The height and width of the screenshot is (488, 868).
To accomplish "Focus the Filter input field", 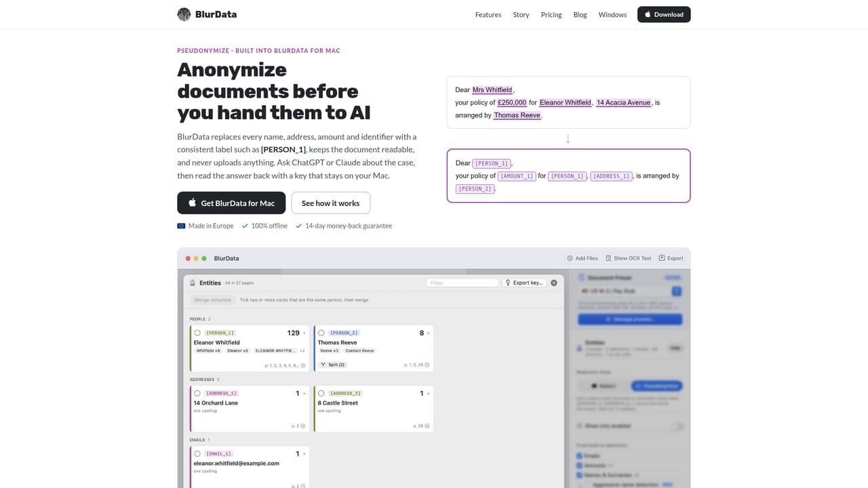I will [x=462, y=283].
